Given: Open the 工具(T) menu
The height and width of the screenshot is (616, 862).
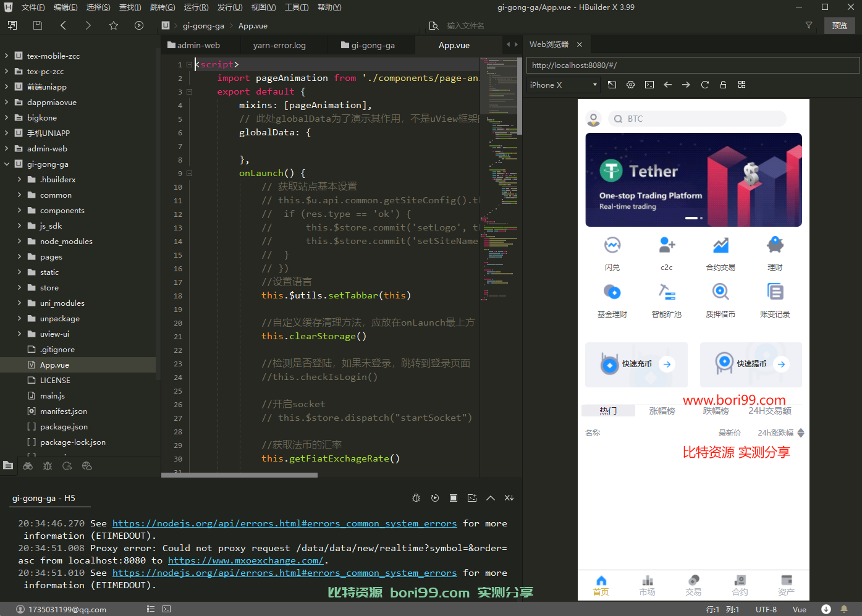Looking at the screenshot, I should pos(297,7).
